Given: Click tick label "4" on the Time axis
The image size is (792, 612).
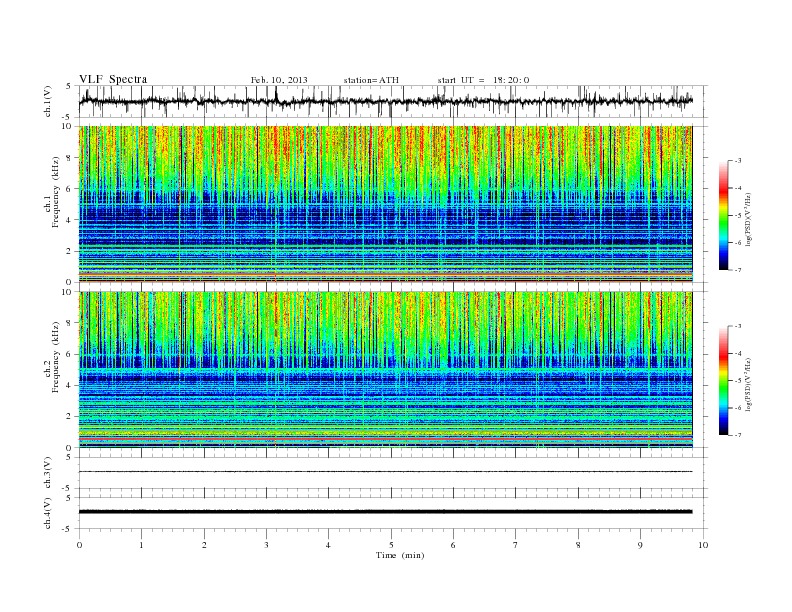Looking at the screenshot, I should coord(328,545).
